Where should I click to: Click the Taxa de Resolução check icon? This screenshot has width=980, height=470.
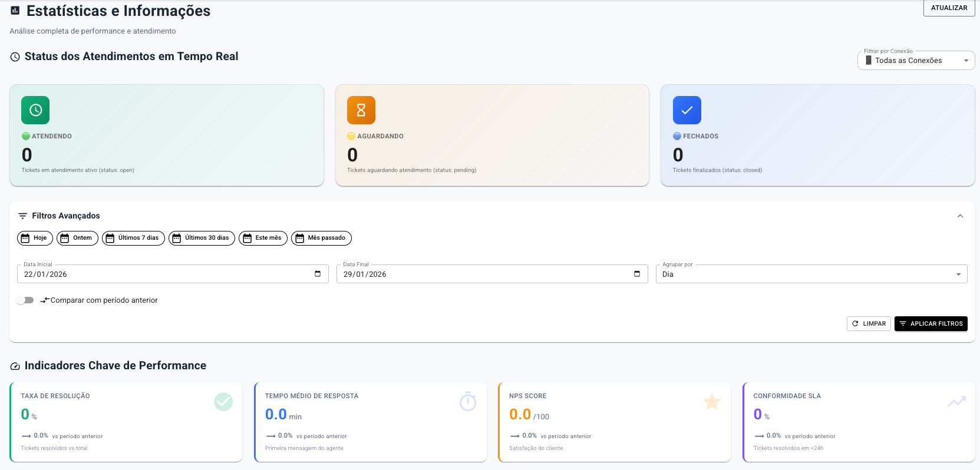[x=223, y=402]
